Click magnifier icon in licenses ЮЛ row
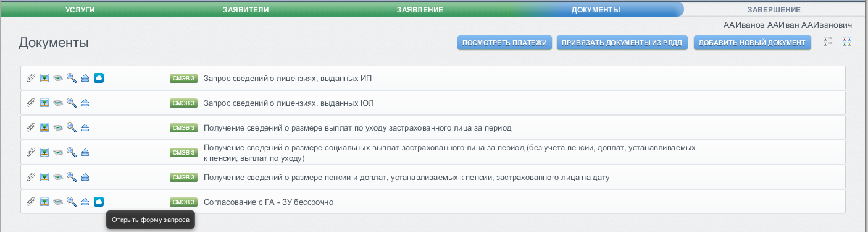The image size is (868, 232). pos(72,103)
